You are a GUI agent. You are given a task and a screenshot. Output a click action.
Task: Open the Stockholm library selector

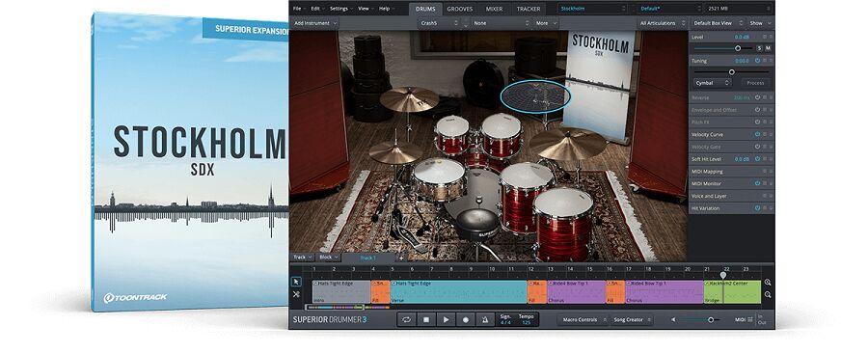(592, 9)
